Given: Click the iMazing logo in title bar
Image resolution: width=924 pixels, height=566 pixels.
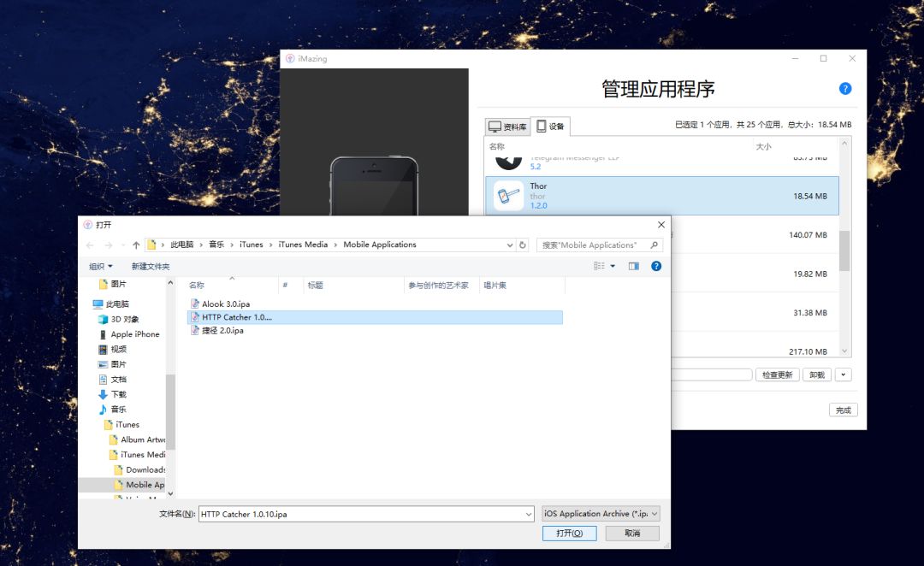Looking at the screenshot, I should click(290, 58).
